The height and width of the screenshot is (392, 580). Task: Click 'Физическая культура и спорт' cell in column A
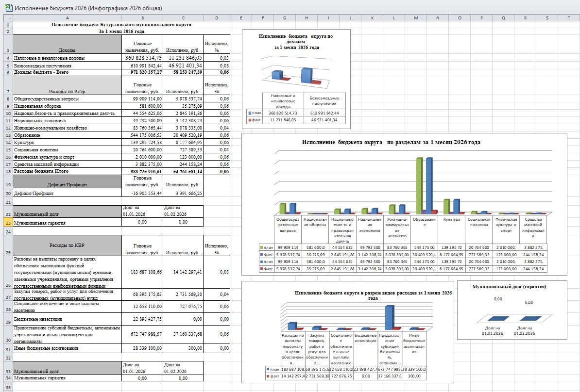(x=67, y=157)
